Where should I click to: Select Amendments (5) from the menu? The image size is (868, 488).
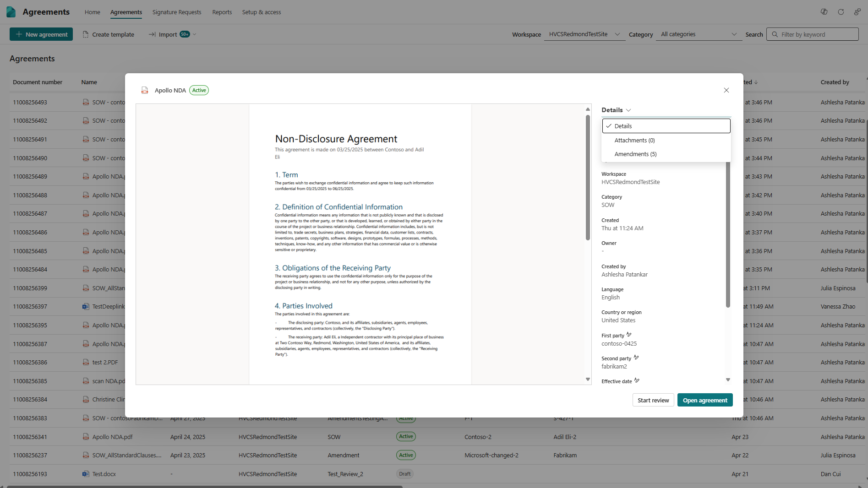click(666, 154)
